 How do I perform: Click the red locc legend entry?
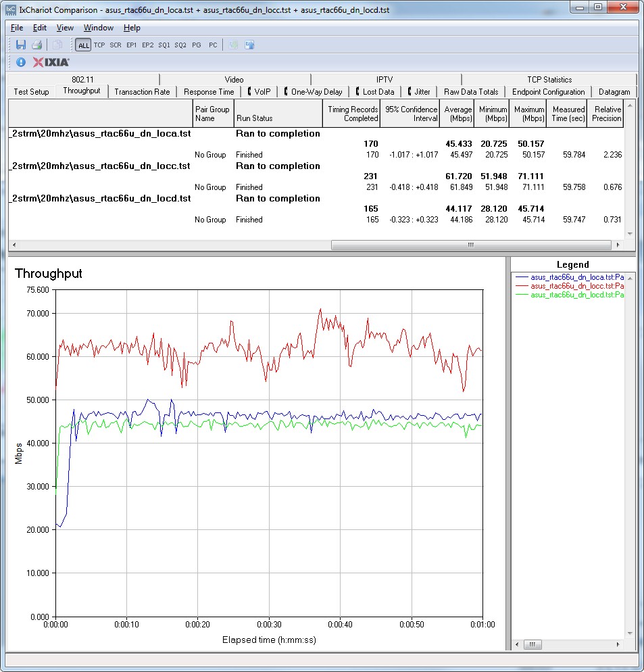coord(570,286)
